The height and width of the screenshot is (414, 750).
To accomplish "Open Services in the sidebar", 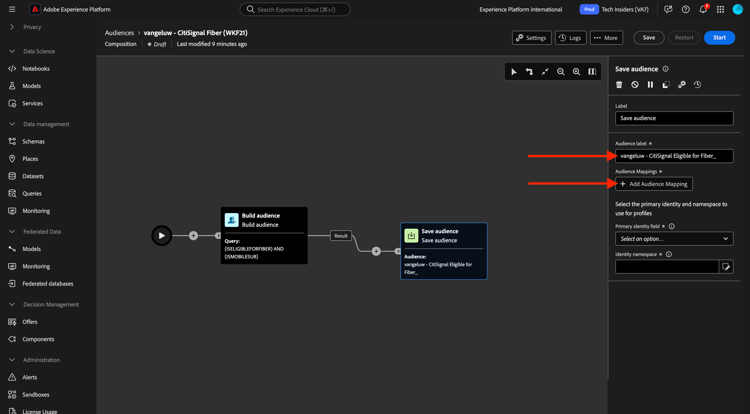I will click(x=32, y=103).
